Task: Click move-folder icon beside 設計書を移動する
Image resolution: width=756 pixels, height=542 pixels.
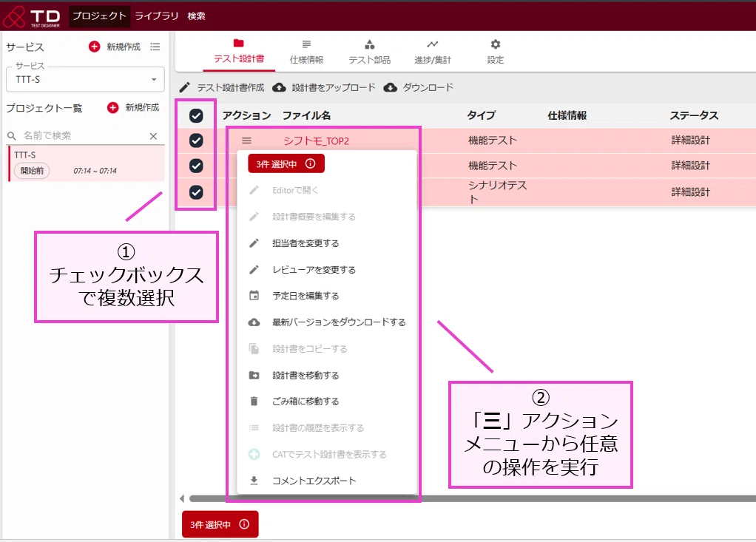Action: [x=254, y=375]
